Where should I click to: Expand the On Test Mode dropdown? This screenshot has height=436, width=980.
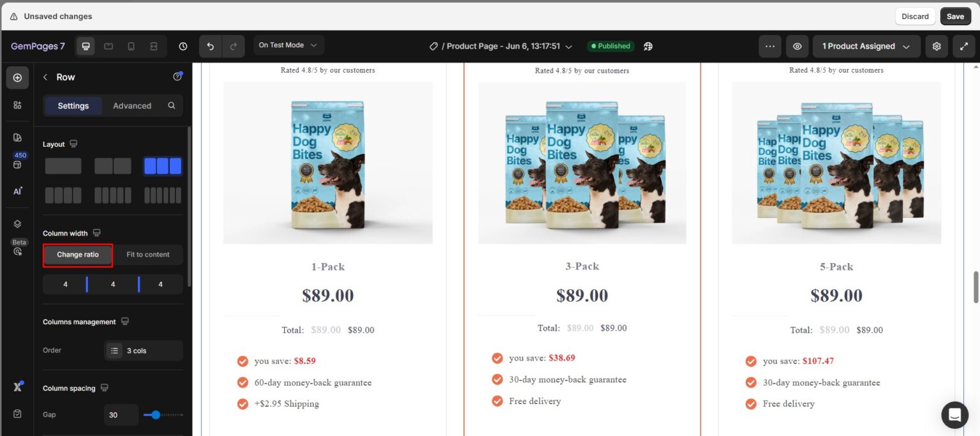[x=288, y=45]
